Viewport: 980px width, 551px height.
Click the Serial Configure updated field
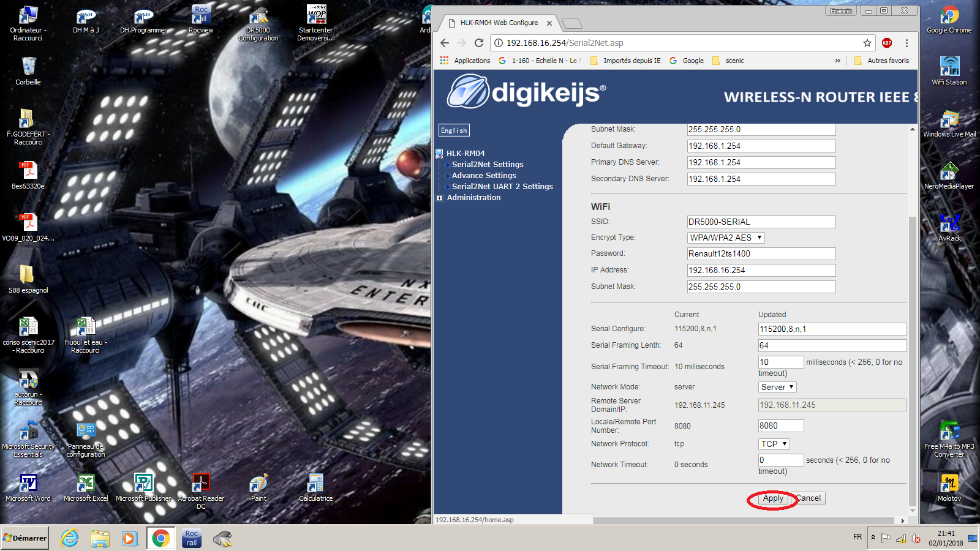pos(832,329)
